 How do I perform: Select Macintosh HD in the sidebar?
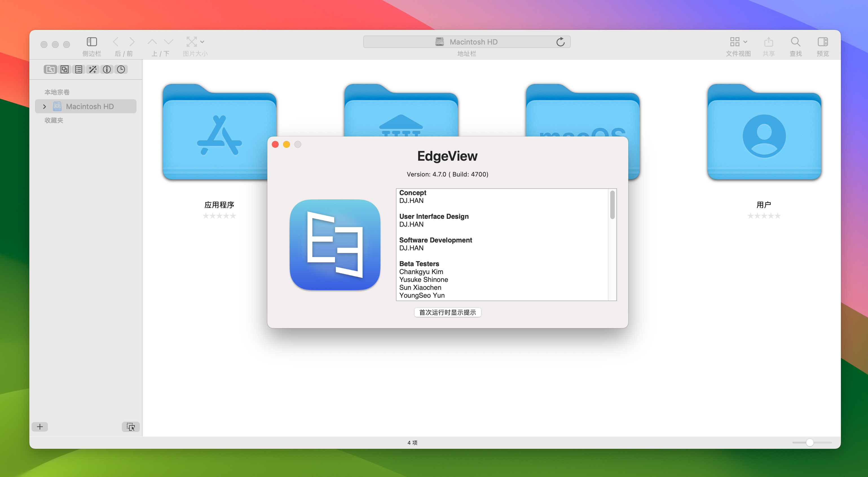(x=90, y=107)
